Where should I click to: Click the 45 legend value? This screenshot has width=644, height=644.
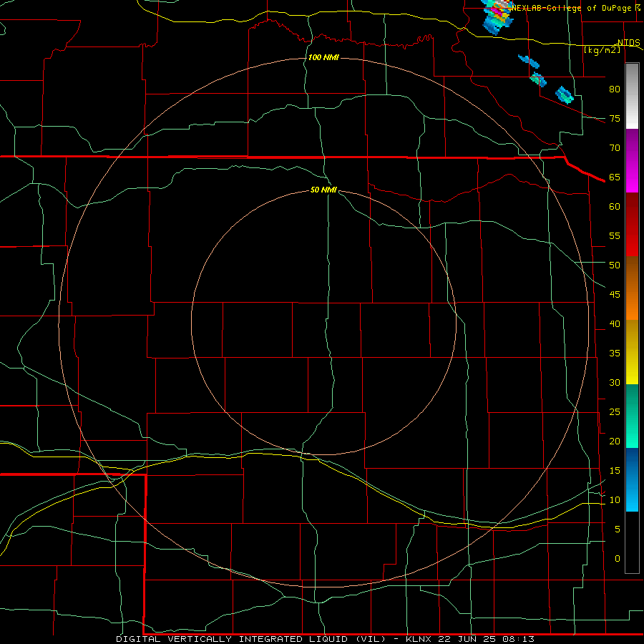click(x=615, y=295)
